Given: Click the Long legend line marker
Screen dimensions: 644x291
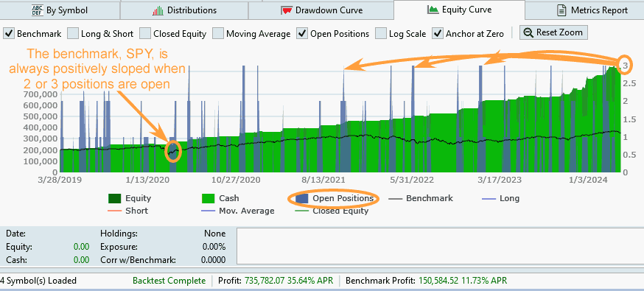Looking at the screenshot, I should pyautogui.click(x=489, y=199).
